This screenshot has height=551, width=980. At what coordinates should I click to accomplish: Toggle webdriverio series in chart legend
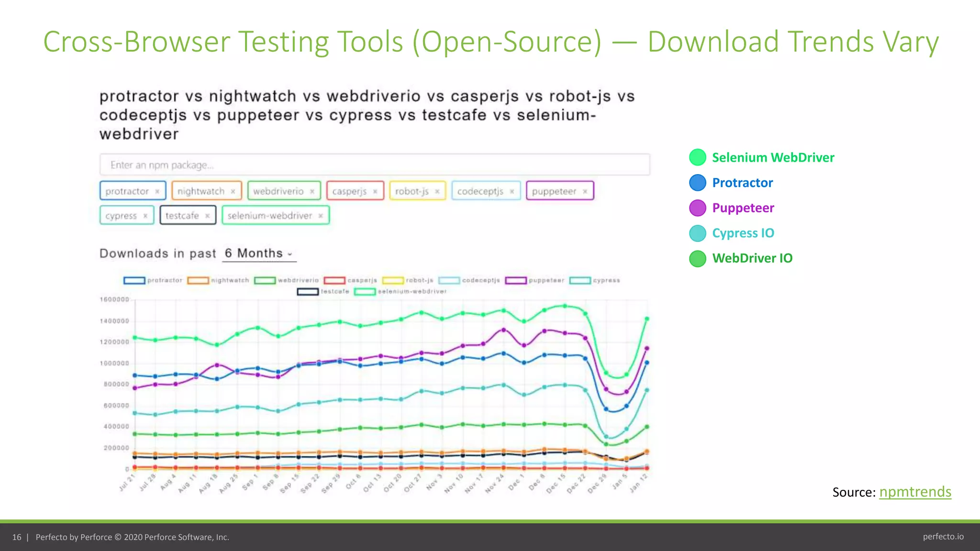287,280
